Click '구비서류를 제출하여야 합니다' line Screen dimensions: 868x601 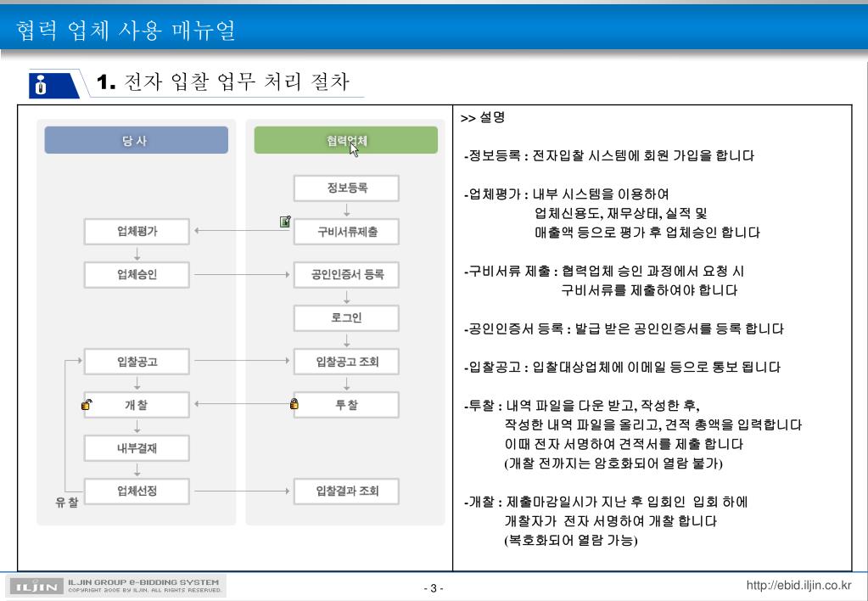(x=649, y=290)
